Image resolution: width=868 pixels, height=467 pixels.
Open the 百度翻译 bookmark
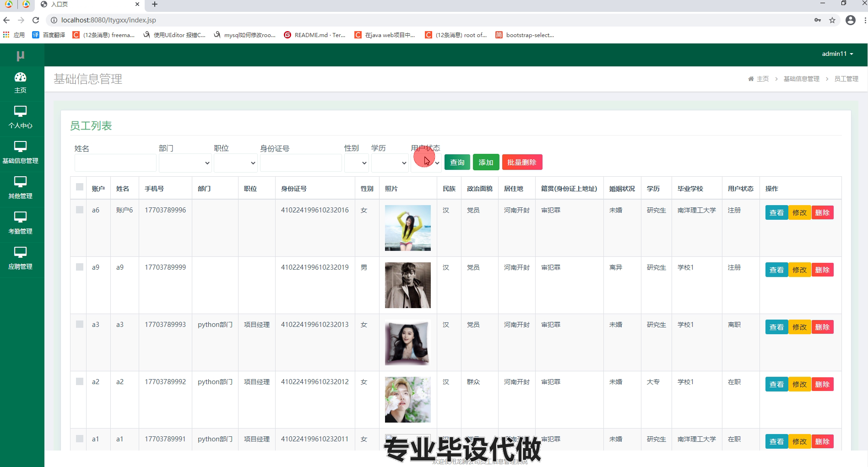point(49,35)
